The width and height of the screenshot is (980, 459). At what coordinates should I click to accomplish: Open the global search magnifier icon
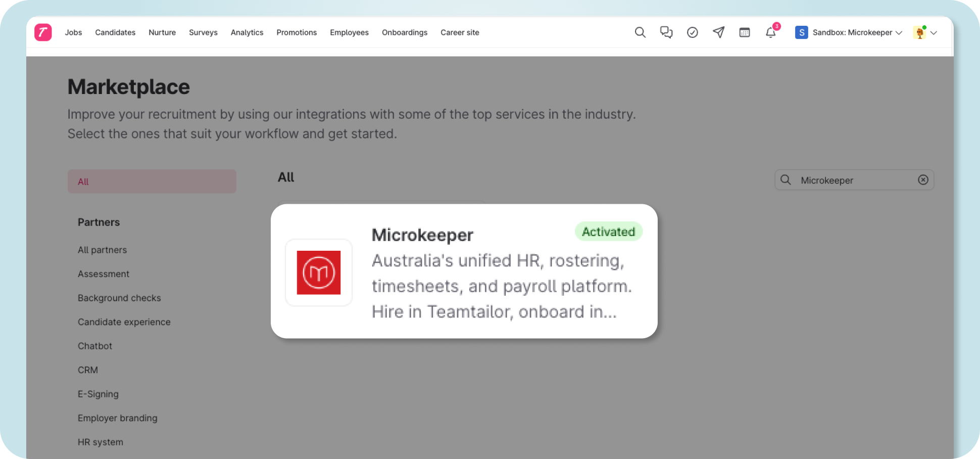tap(640, 32)
